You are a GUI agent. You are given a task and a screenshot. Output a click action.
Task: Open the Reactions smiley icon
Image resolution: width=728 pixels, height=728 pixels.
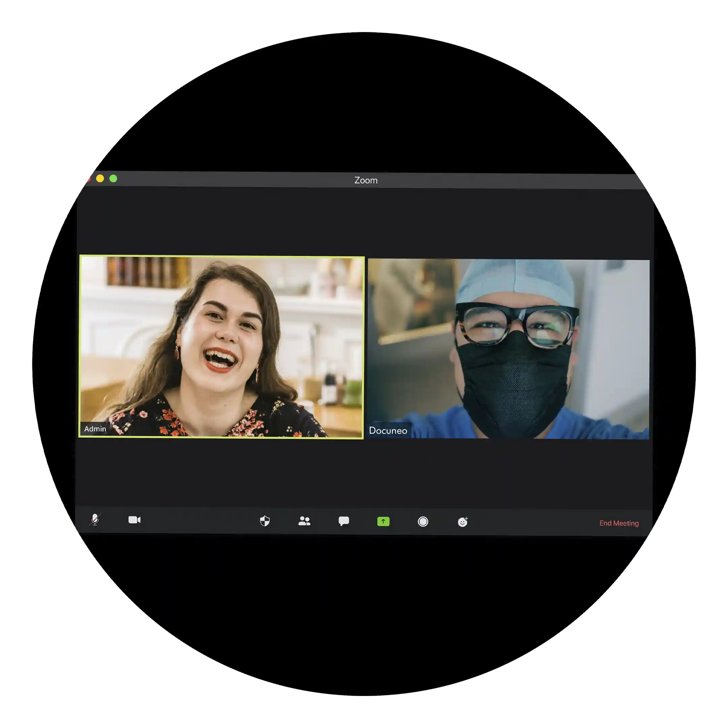pos(463,522)
